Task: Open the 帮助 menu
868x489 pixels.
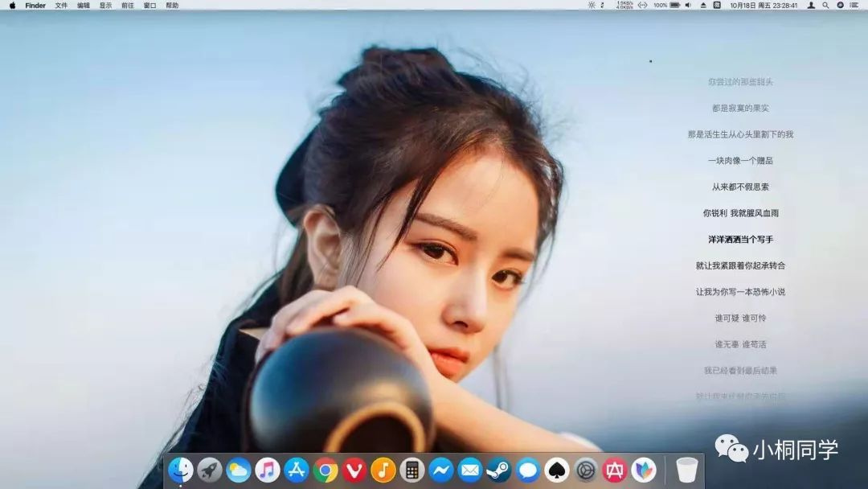Action: pyautogui.click(x=172, y=5)
